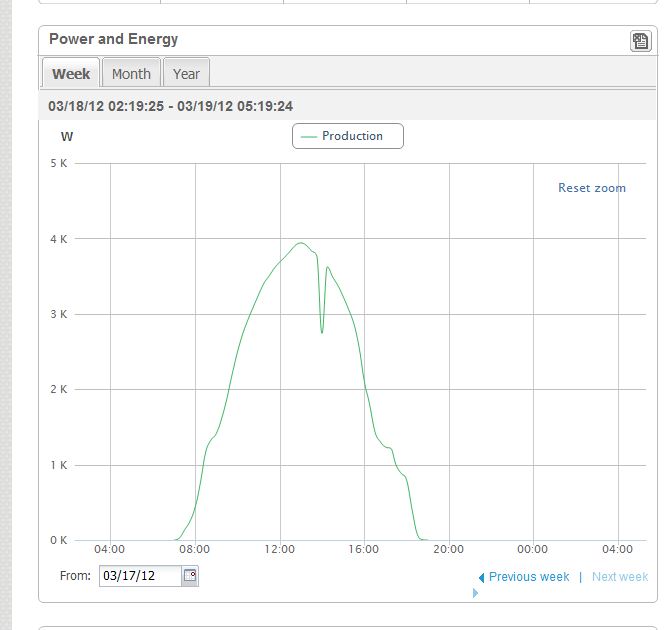The height and width of the screenshot is (630, 669).
Task: Click the 20:00 x-axis label
Action: (448, 549)
